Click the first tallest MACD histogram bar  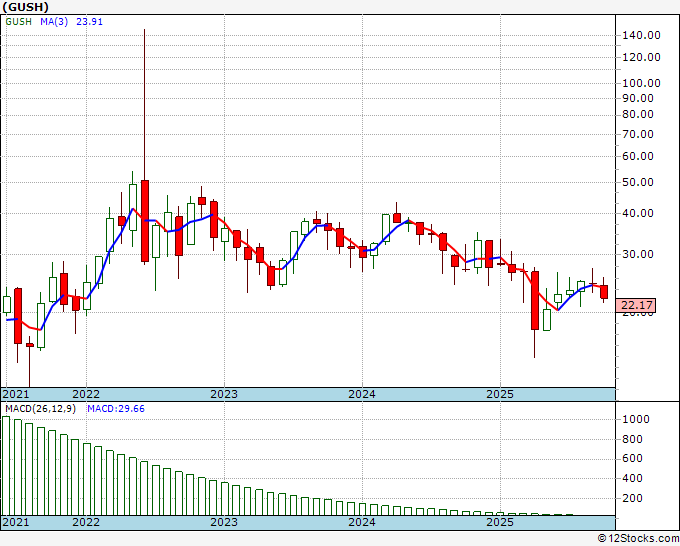click(6, 465)
